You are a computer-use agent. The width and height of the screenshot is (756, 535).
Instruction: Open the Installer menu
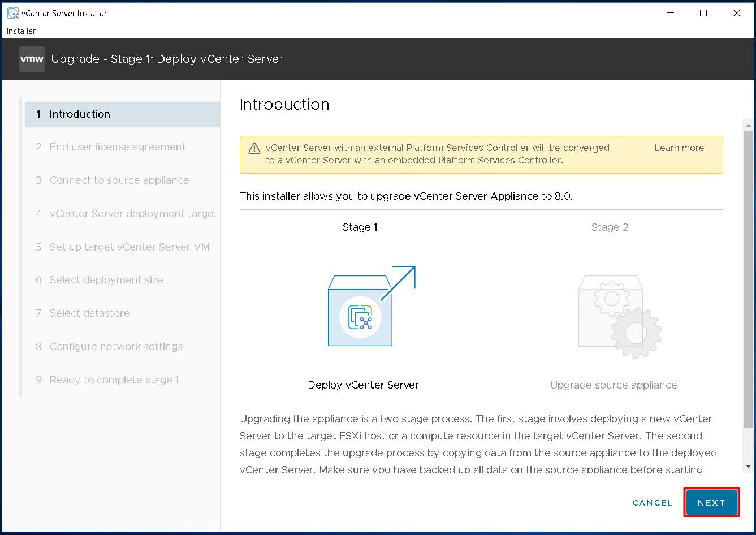click(x=21, y=31)
